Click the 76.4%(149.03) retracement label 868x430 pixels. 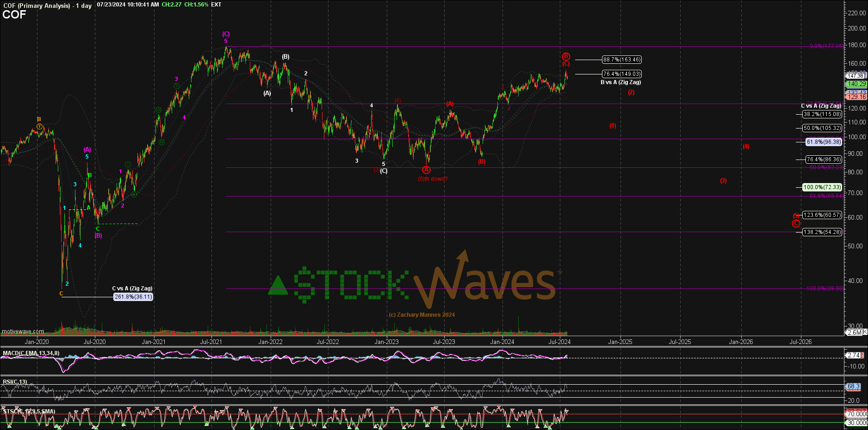622,74
